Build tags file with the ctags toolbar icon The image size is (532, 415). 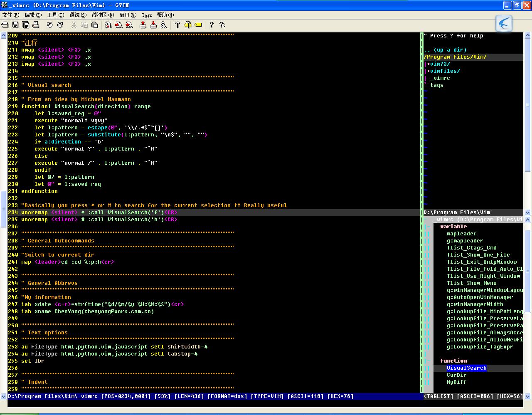tap(188, 25)
